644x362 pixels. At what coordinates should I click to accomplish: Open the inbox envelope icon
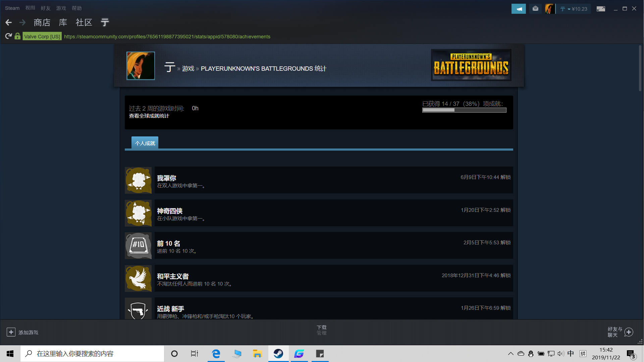(535, 9)
